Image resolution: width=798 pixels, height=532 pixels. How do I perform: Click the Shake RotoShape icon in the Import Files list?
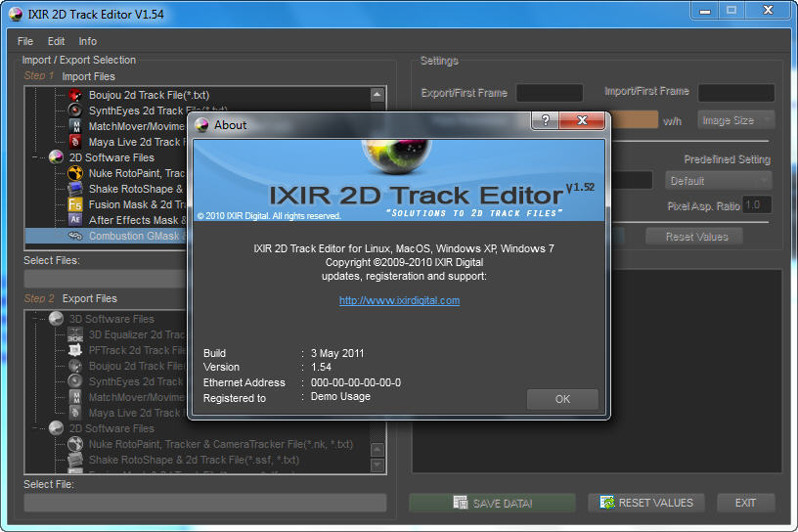pyautogui.click(x=75, y=189)
